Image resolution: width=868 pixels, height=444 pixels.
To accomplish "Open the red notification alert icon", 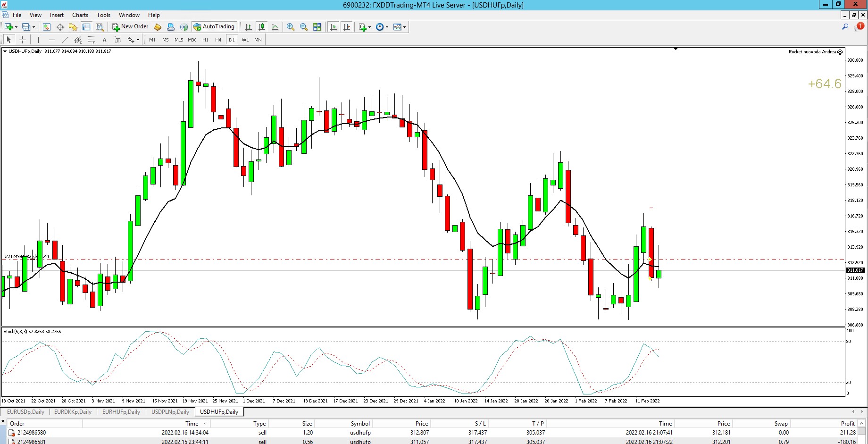I will click(x=859, y=27).
